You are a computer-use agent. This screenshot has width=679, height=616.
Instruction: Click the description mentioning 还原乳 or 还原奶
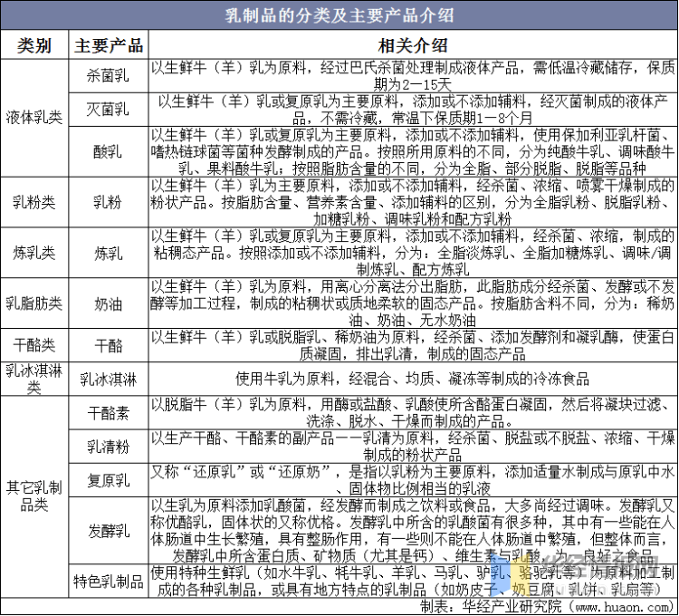(x=413, y=480)
